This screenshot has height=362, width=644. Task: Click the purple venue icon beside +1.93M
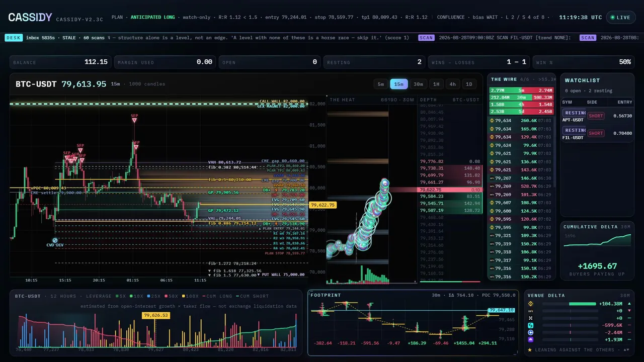530,339
